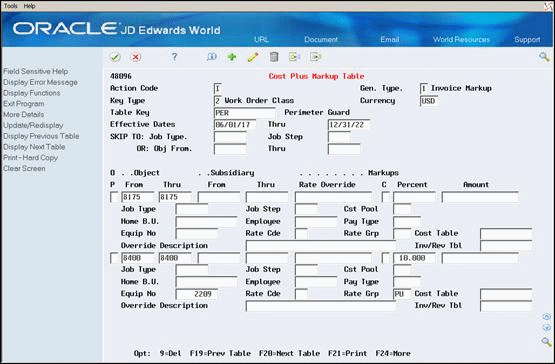Click the yellow pencil change icon

tap(253, 57)
